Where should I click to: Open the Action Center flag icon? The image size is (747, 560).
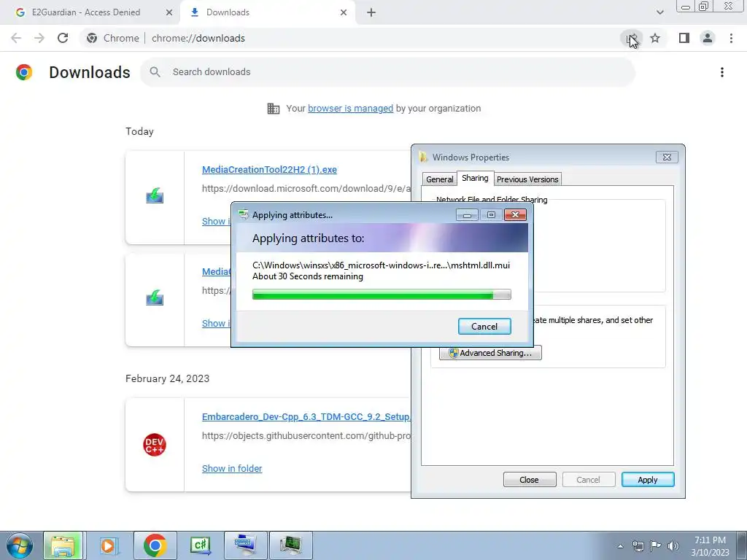point(656,546)
